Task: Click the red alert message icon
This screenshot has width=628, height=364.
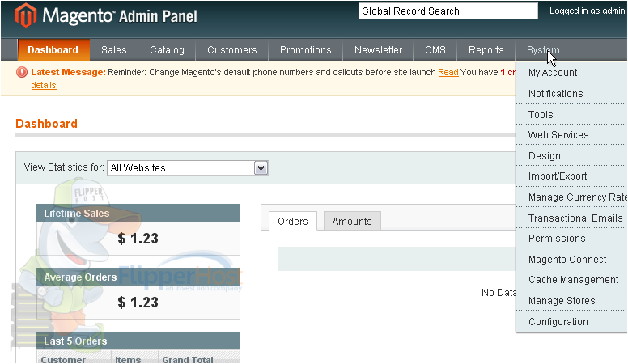Action: (x=22, y=72)
